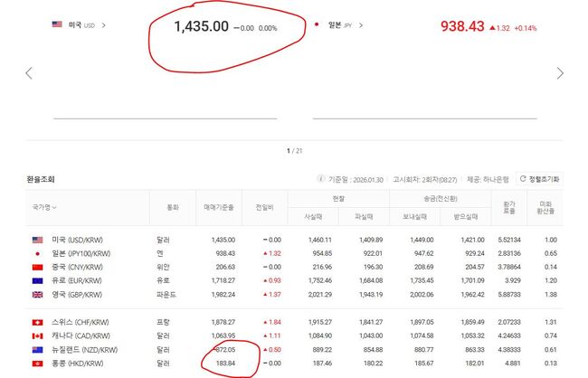Click the left carousel arrow
The image size is (588, 378).
(x=29, y=73)
